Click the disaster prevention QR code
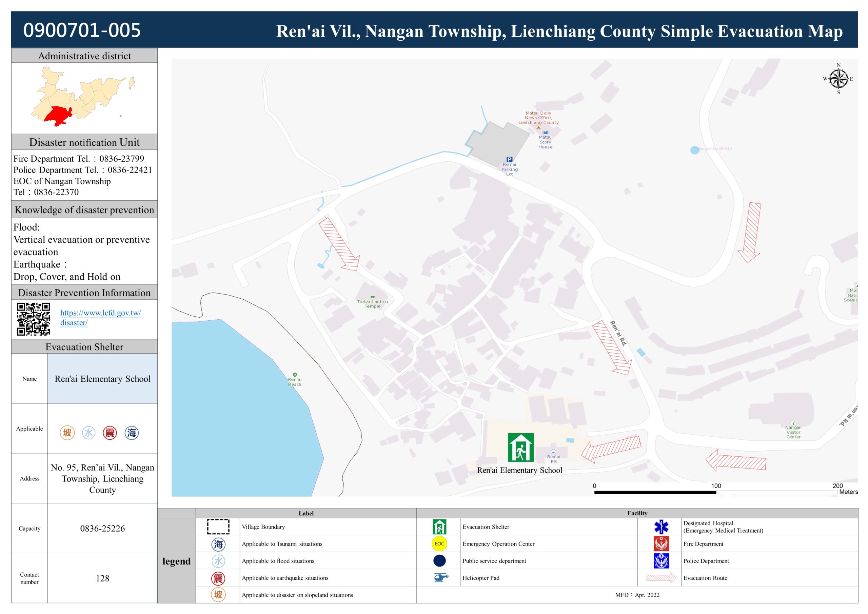This screenshot has width=868, height=614. [x=33, y=319]
